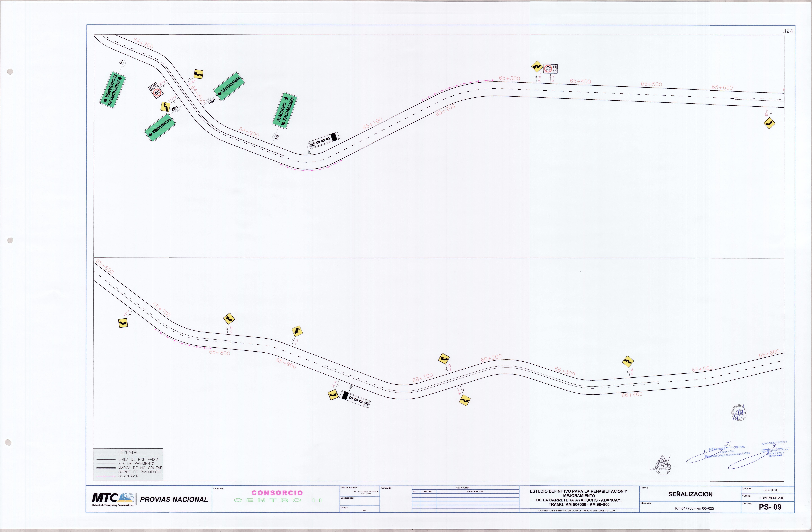
Task: Click the pink CONSORCIO heading
Action: [x=277, y=493]
